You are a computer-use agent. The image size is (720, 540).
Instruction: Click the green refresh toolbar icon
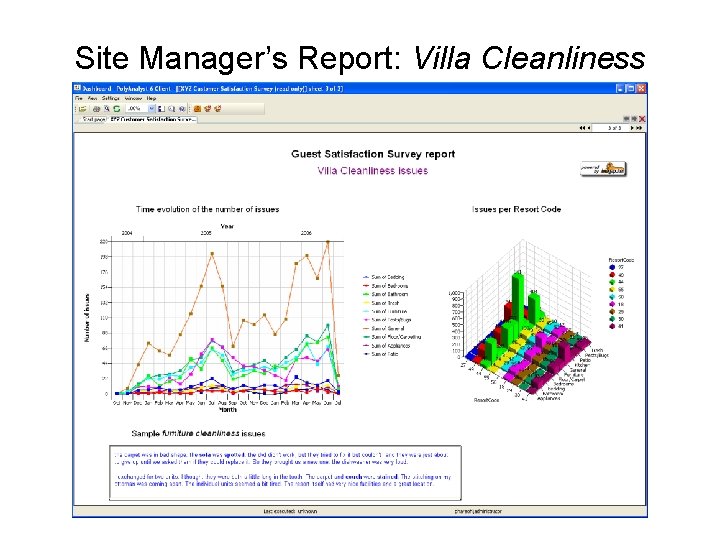117,109
